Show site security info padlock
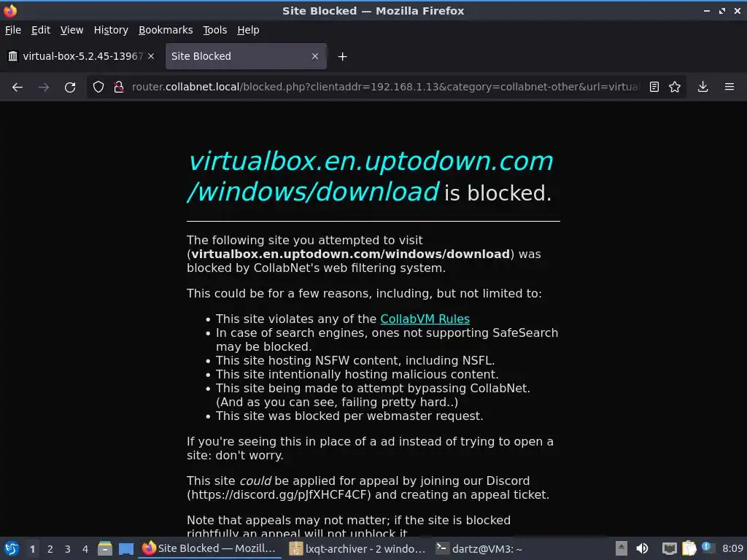Viewport: 747px width, 560px height. 119,87
